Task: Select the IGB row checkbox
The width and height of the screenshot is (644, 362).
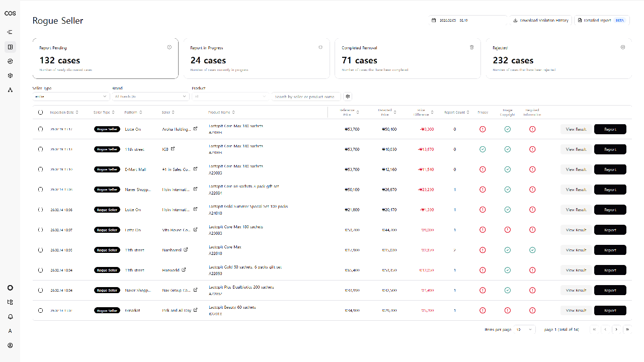Action: 40,149
